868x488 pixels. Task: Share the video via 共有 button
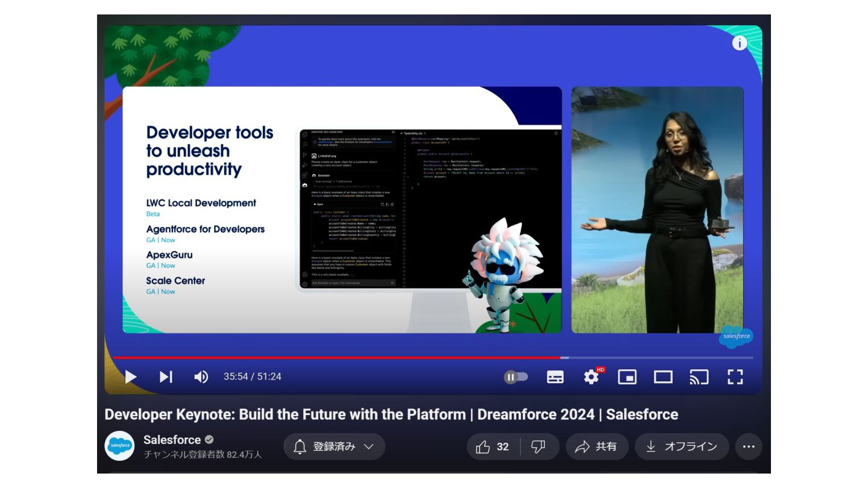597,446
